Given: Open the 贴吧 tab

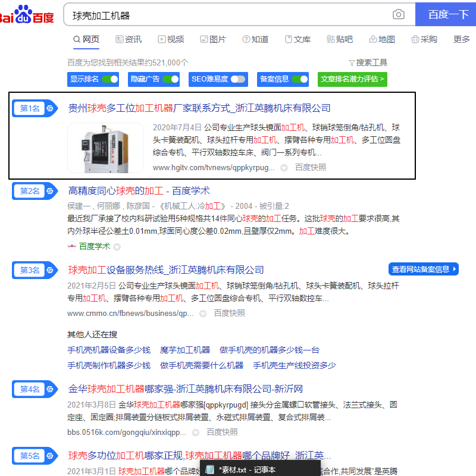Looking at the screenshot, I should (x=340, y=39).
